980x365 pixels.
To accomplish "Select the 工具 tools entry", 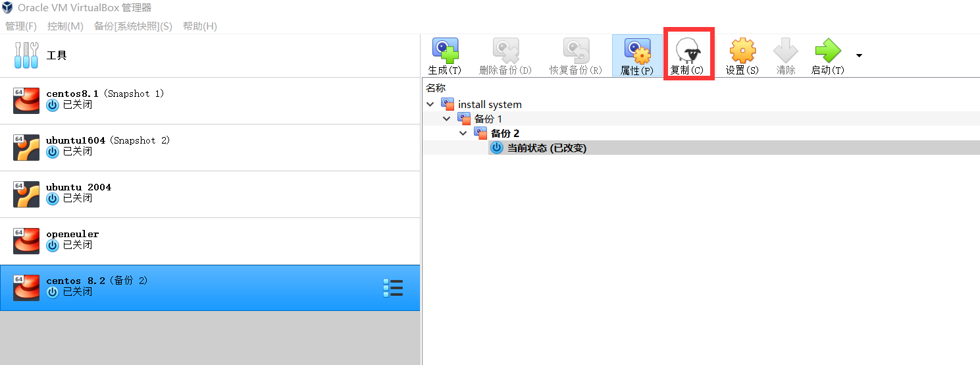I will tap(210, 55).
